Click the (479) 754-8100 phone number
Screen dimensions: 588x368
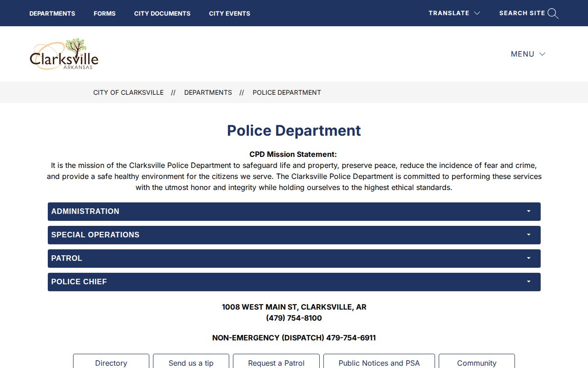tap(294, 318)
